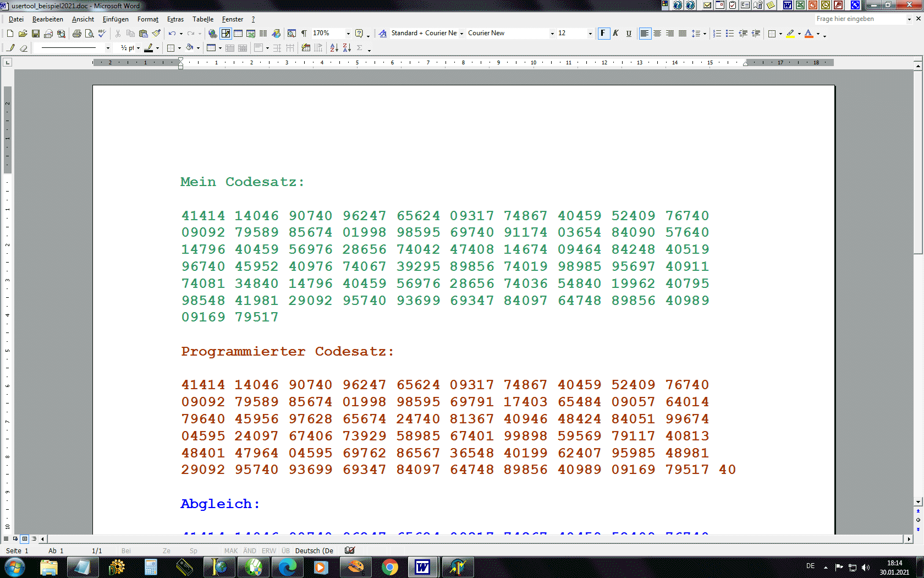This screenshot has width=924, height=578.
Task: Switch to Normal view button
Action: tap(6, 538)
